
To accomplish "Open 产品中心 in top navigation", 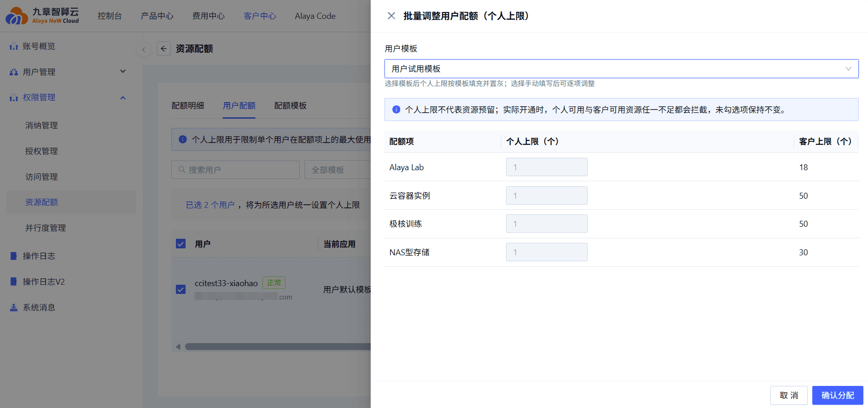I will coord(157,16).
